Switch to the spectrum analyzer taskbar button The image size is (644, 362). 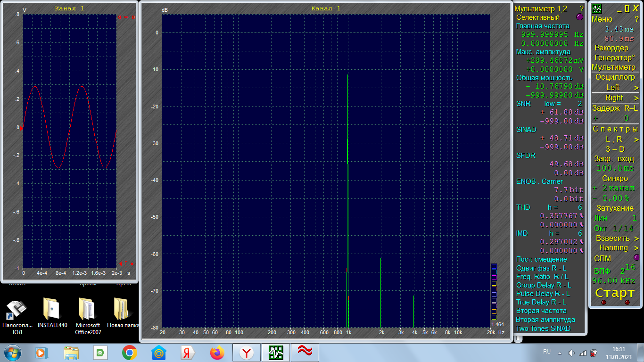(x=276, y=353)
